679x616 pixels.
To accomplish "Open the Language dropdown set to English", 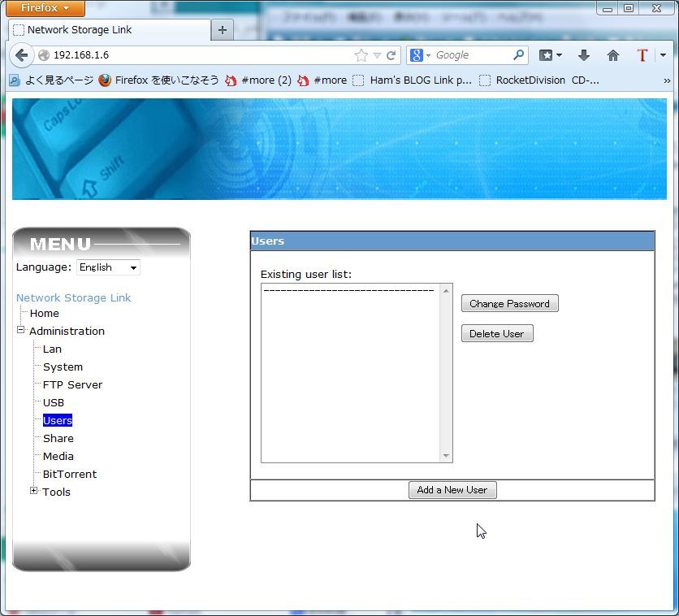I will 108,267.
